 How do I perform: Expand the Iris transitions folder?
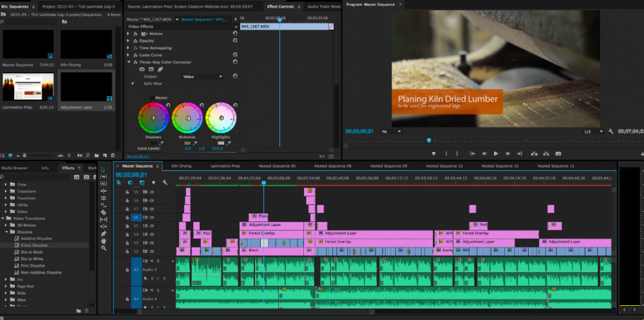coord(6,279)
